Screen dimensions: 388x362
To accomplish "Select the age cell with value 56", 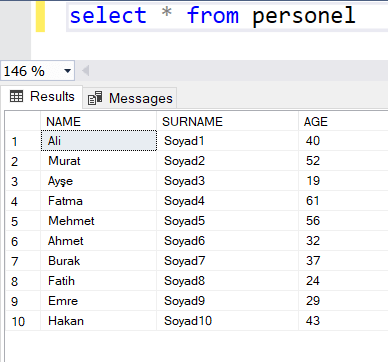I will tap(343, 221).
